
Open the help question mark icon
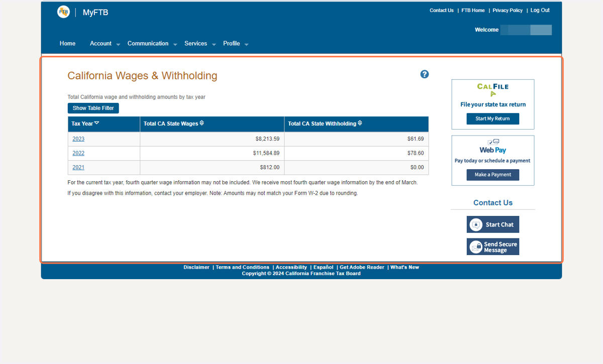pos(425,74)
